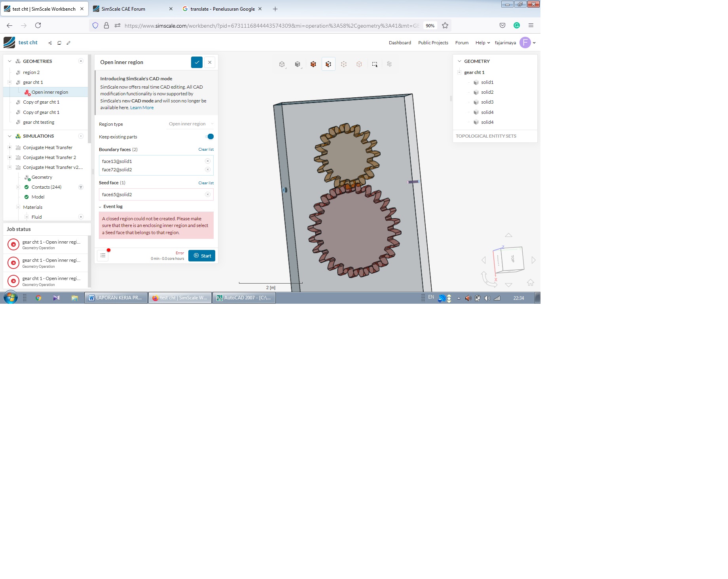The image size is (728, 579).
Task: Remove face13@solid1 from boundary faces
Action: [x=207, y=161]
